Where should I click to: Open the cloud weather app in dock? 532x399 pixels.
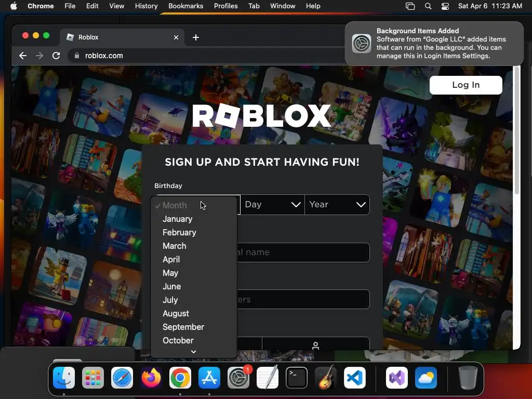426,378
